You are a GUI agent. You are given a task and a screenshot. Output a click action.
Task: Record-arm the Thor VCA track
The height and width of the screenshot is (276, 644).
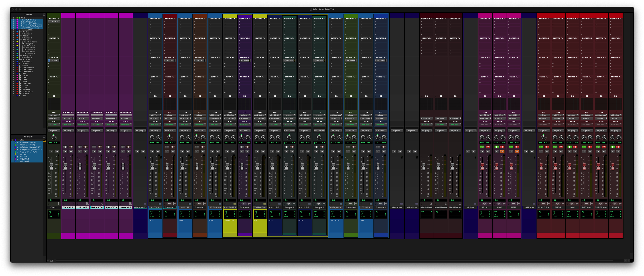[71, 147]
